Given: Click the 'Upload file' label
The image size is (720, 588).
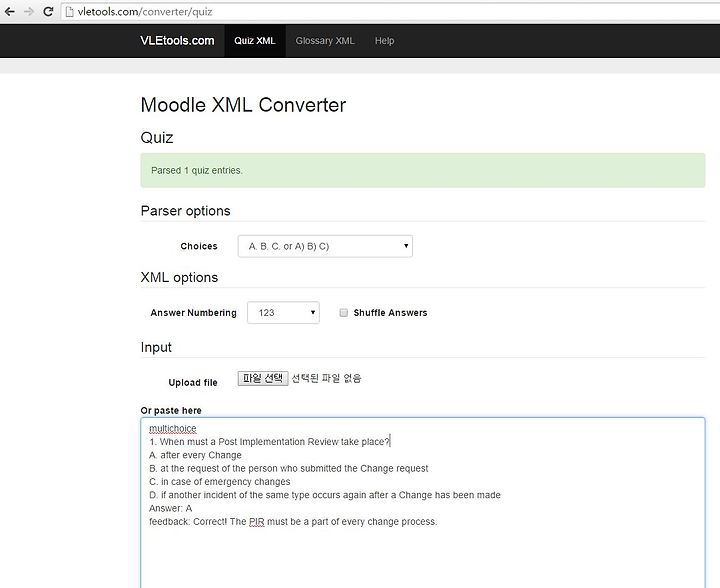Looking at the screenshot, I should (193, 382).
